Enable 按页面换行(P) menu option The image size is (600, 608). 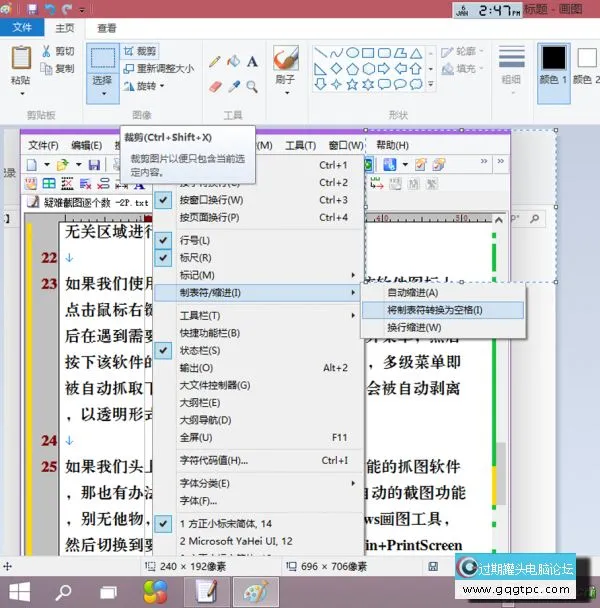pyautogui.click(x=259, y=218)
